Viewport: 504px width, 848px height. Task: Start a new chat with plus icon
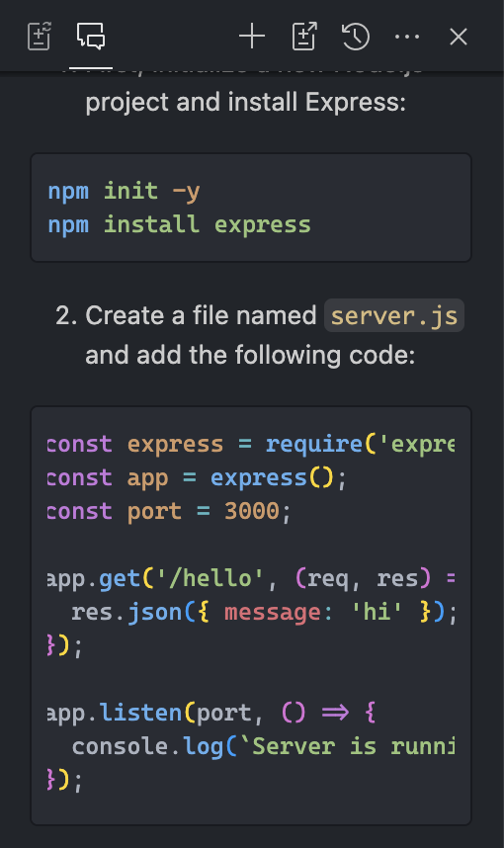pyautogui.click(x=252, y=37)
